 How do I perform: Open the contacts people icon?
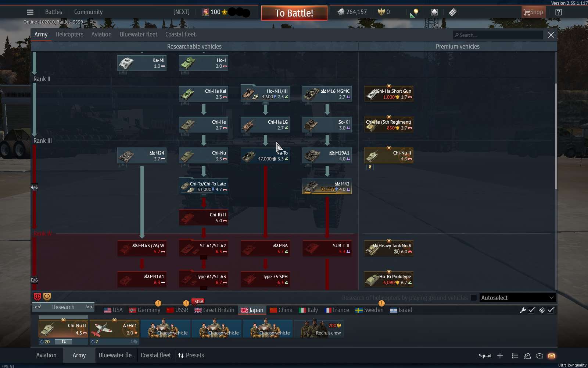click(x=527, y=356)
